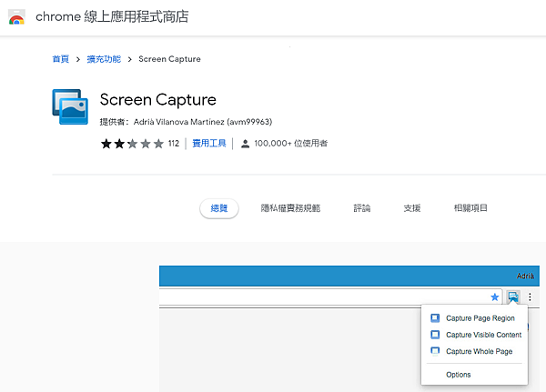Click the Capture Whole Page icon
The width and height of the screenshot is (546, 392).
[435, 351]
